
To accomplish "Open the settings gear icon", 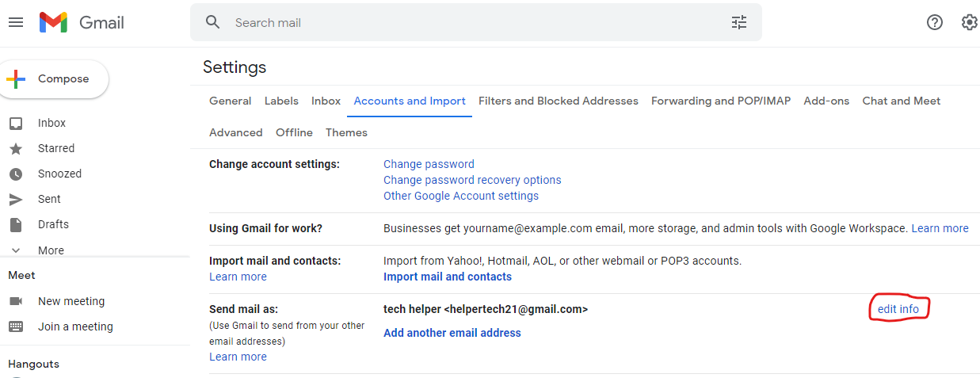I will [x=970, y=22].
